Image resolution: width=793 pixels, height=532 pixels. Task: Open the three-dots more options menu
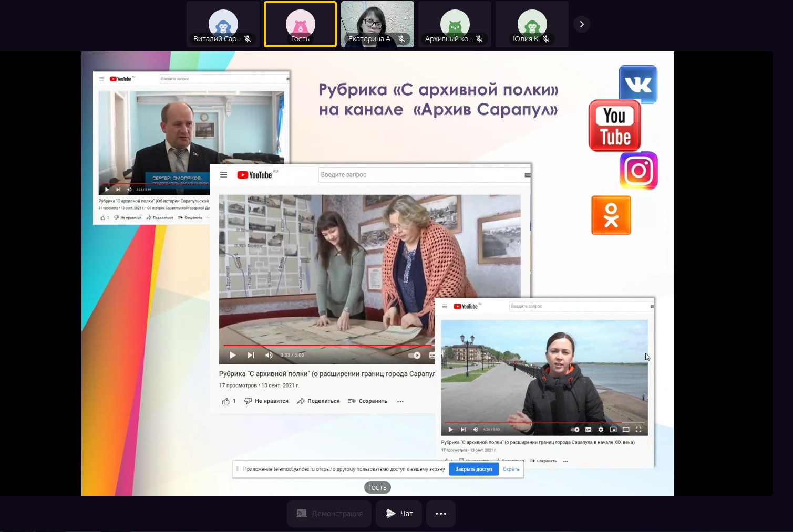pyautogui.click(x=440, y=514)
